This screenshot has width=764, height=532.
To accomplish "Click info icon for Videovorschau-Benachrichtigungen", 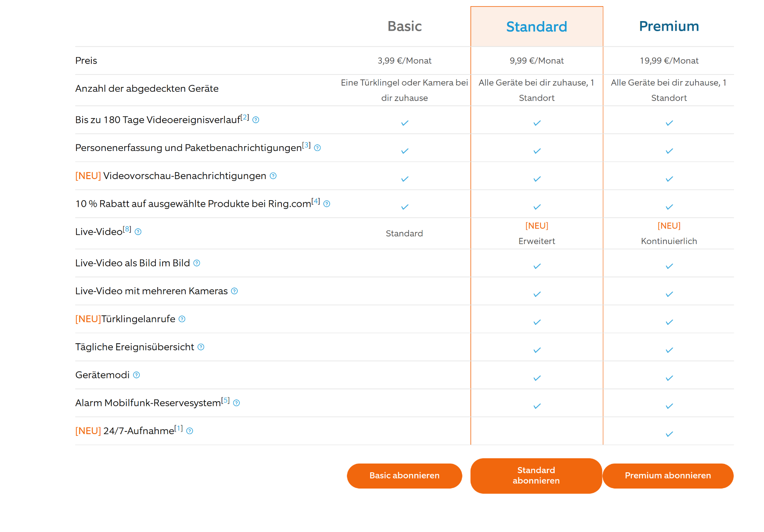I will click(x=273, y=176).
